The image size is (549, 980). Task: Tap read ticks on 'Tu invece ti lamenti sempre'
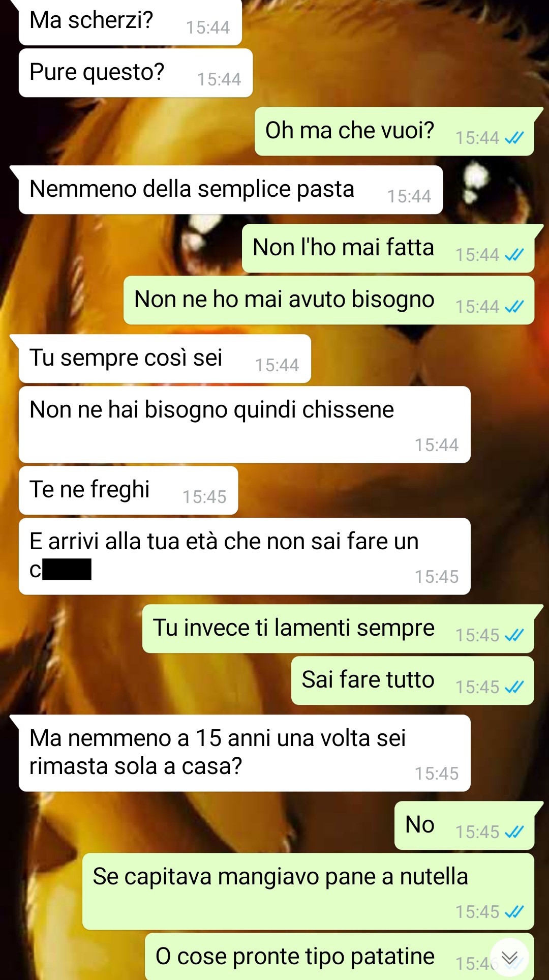514,635
